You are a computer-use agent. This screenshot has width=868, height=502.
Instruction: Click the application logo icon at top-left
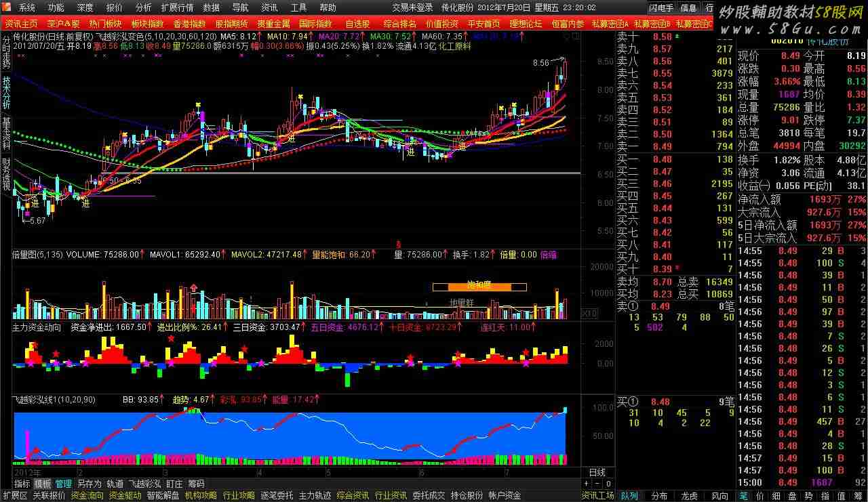7,7
